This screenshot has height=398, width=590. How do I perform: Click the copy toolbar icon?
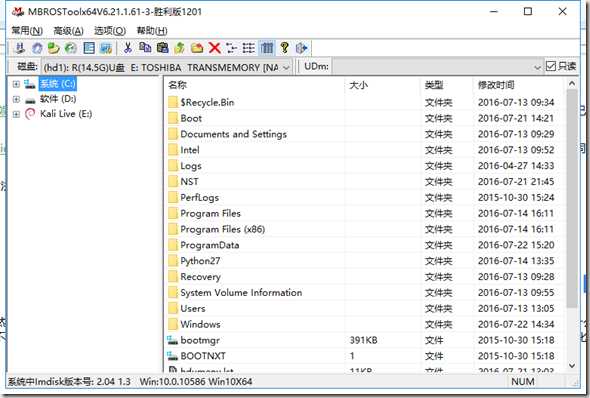pyautogui.click(x=145, y=48)
